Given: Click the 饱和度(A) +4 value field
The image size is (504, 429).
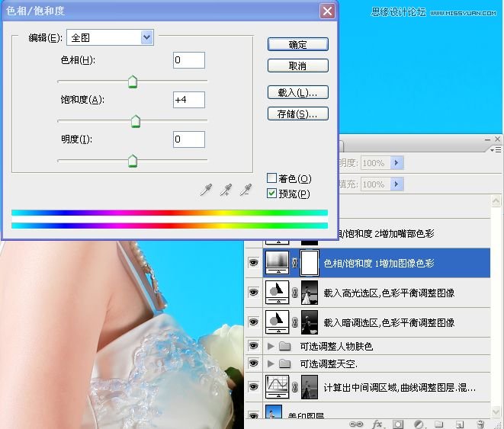Looking at the screenshot, I should click(189, 100).
